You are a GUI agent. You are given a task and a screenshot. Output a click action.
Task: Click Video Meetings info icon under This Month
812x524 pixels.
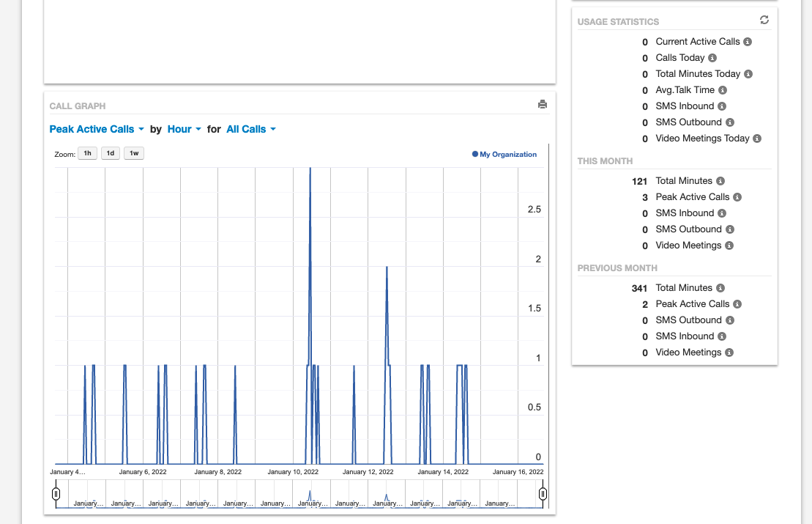[729, 246]
